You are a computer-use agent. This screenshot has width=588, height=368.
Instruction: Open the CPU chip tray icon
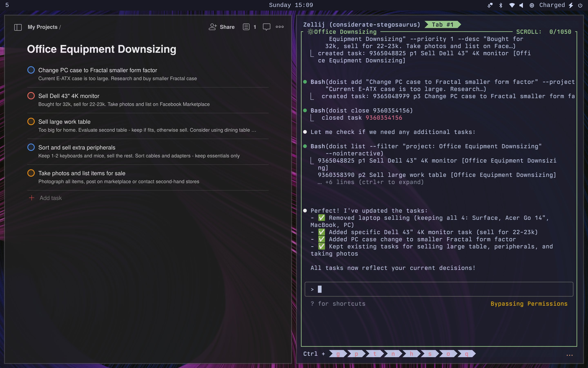coord(532,5)
